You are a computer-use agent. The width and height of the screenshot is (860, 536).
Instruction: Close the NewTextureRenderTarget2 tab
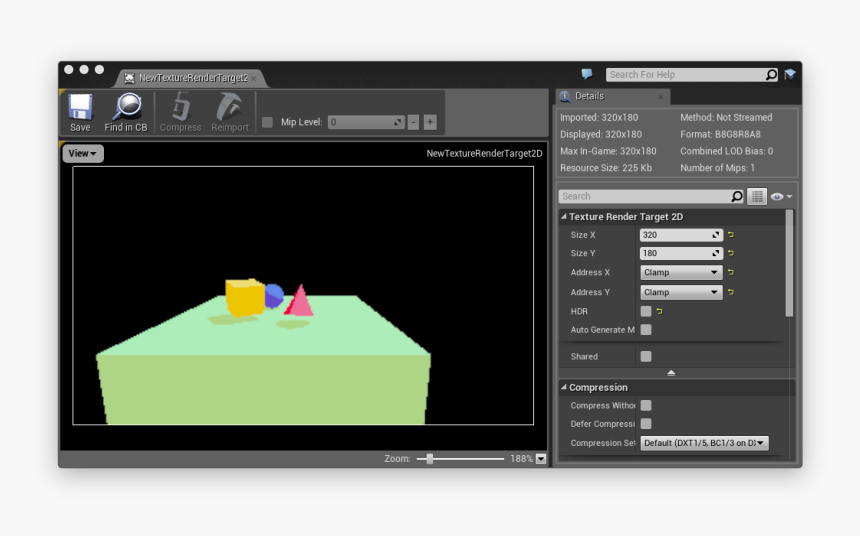[x=253, y=78]
